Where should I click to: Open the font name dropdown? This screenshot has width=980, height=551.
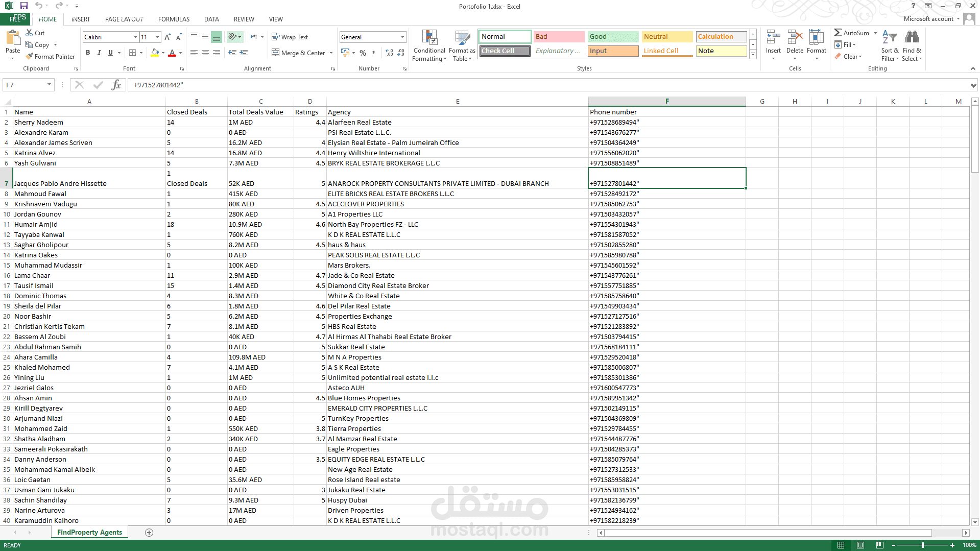point(135,37)
